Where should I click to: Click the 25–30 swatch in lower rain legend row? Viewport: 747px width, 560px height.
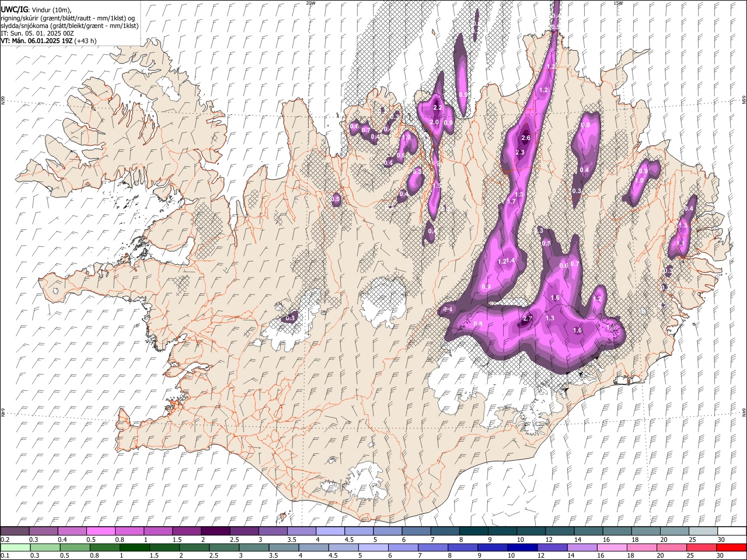(700, 548)
